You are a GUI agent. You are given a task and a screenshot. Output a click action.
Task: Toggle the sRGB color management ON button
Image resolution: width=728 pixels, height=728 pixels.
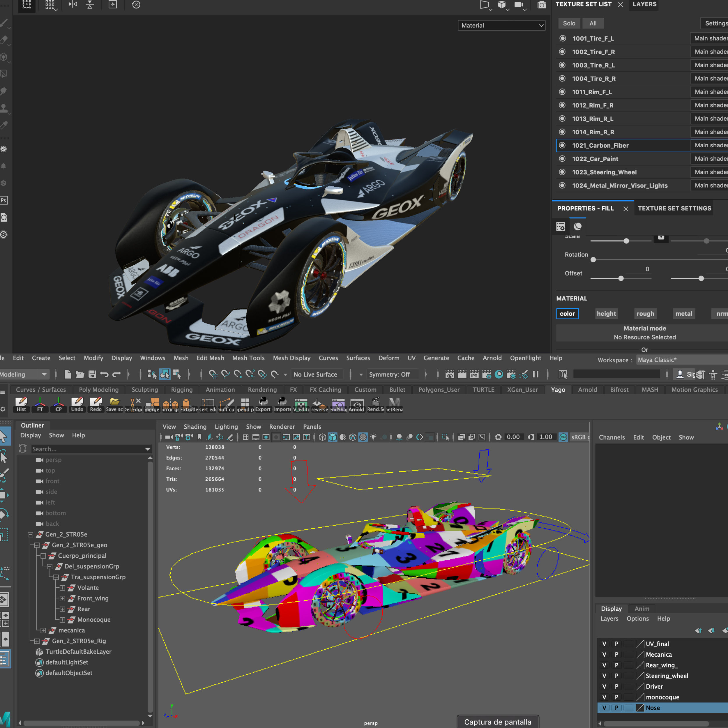point(563,437)
